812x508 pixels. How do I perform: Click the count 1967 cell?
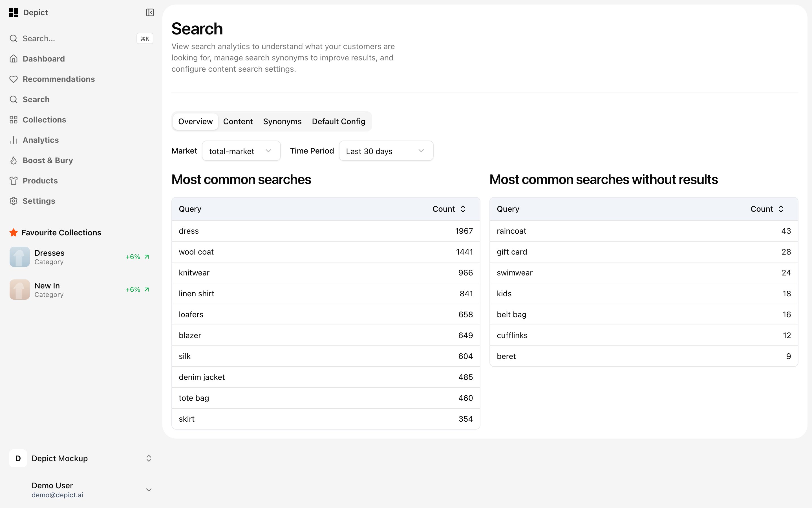[464, 231]
